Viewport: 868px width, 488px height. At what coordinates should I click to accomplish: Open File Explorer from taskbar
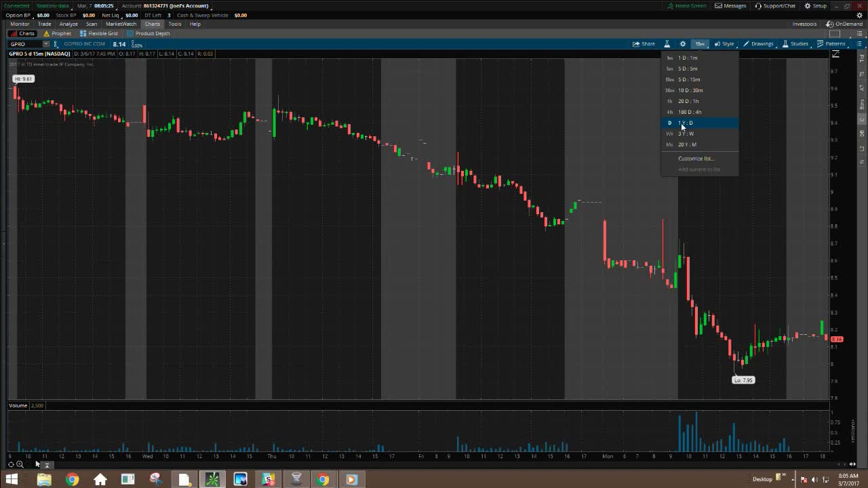[44, 479]
